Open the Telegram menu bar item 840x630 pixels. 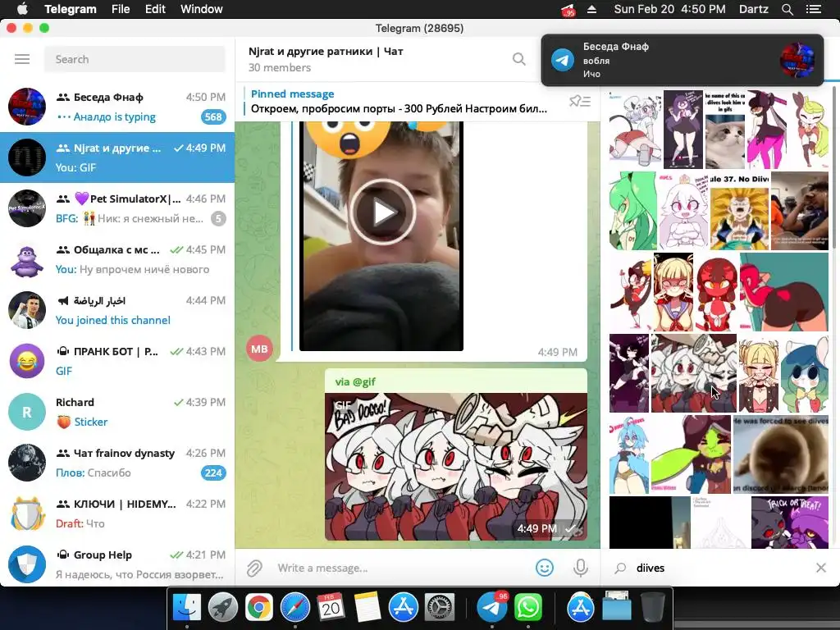71,9
